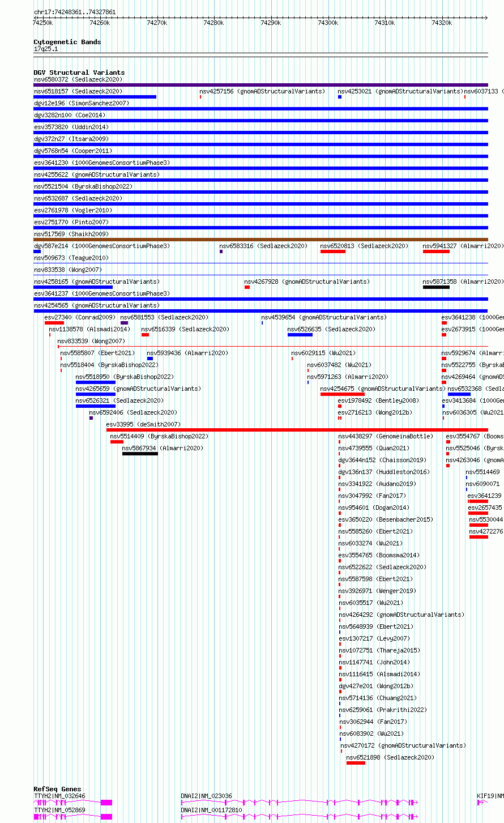Screen dimensions: 504x823
Task: Select nsv6259061 (Prakrithi2022) label
Action: [x=383, y=710]
